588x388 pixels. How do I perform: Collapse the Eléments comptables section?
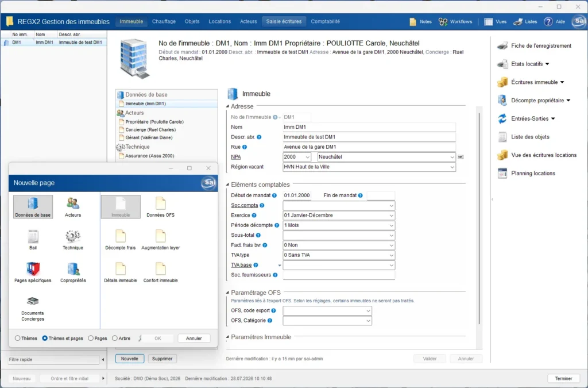[x=227, y=185]
